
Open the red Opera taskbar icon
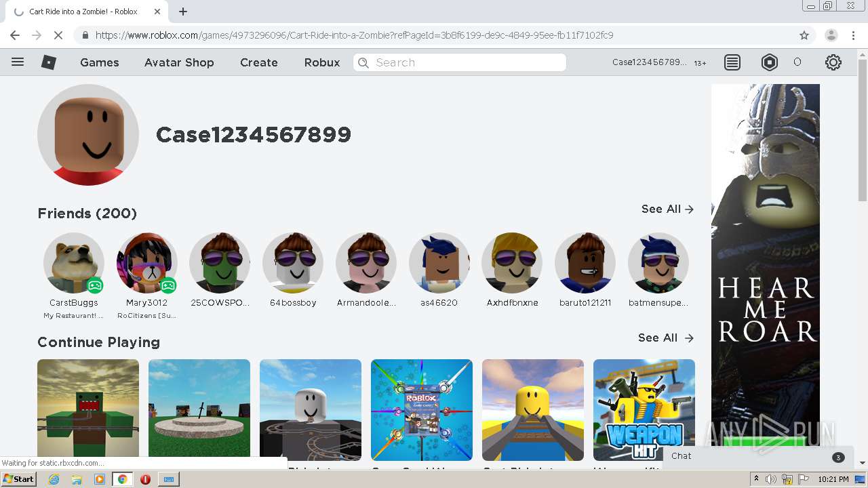[x=145, y=479]
